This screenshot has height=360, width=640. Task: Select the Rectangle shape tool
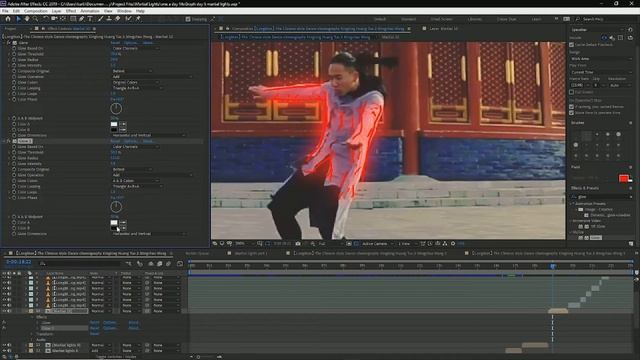tap(73, 19)
